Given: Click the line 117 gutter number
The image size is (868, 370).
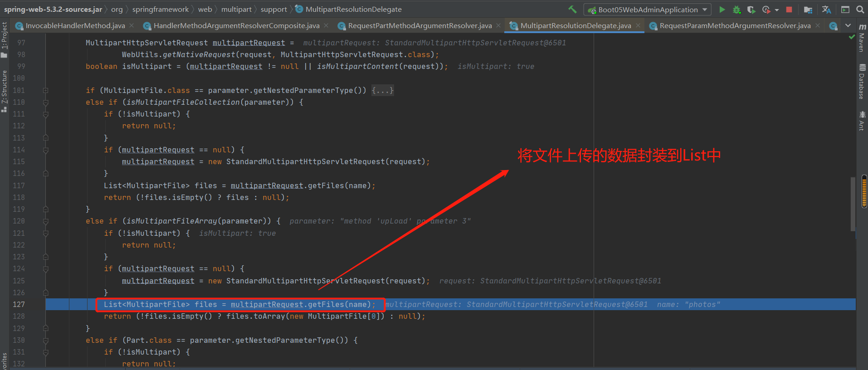Looking at the screenshot, I should pos(19,185).
